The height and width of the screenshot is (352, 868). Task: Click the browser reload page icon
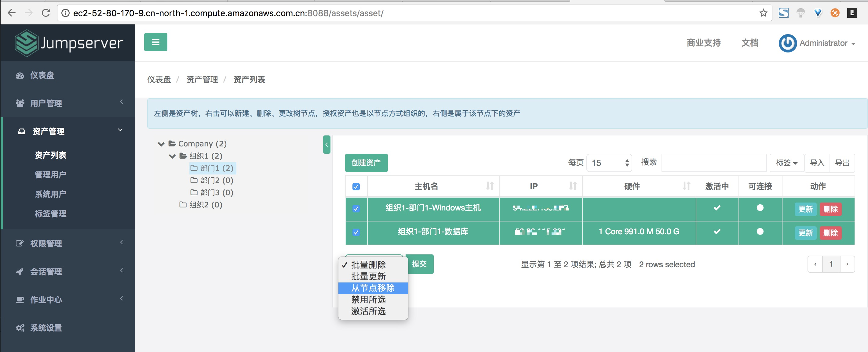pyautogui.click(x=46, y=13)
